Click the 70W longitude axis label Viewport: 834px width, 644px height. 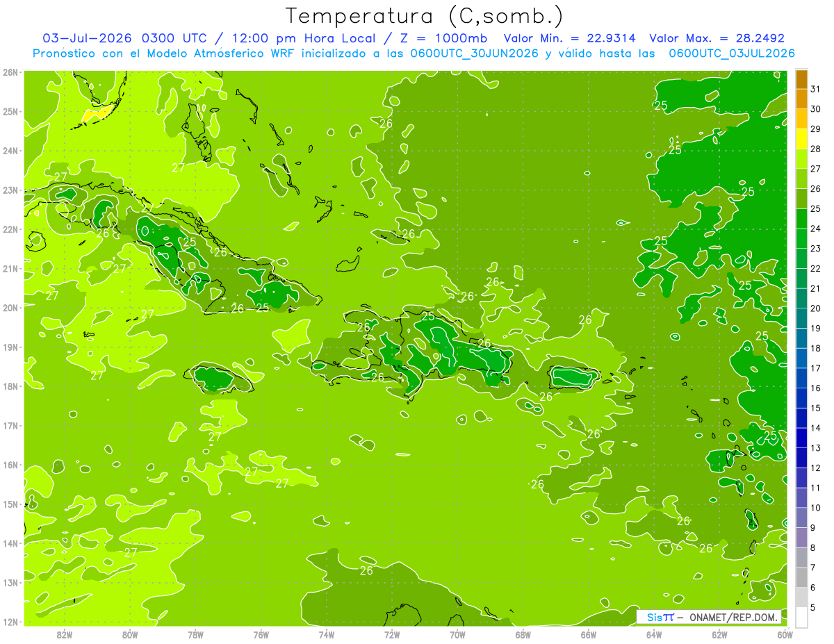tap(457, 634)
